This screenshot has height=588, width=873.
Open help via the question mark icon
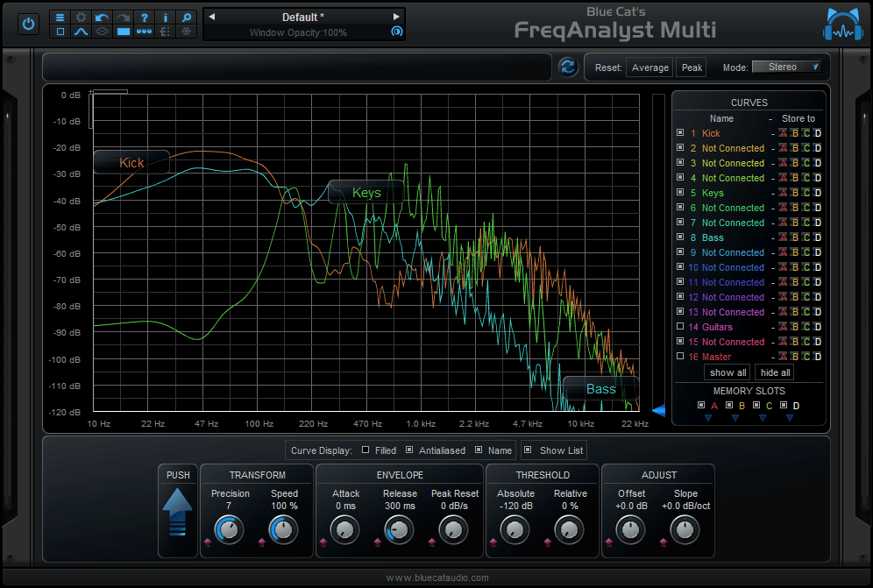[145, 18]
